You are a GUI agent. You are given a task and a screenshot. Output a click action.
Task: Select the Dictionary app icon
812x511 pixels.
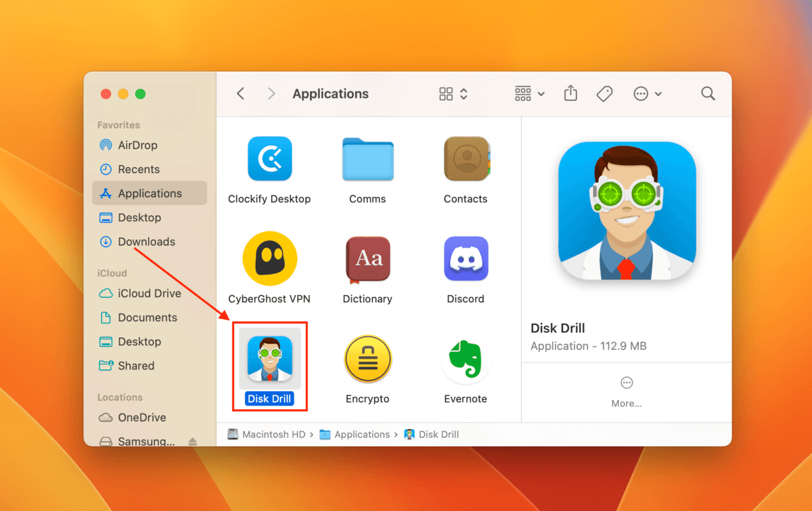(367, 259)
